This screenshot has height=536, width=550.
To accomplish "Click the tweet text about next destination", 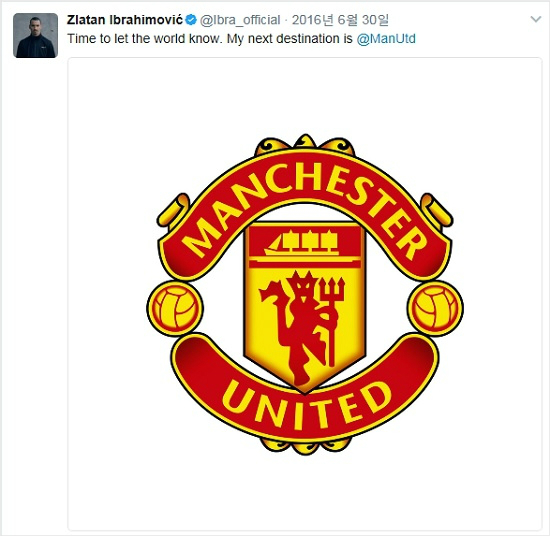I will pyautogui.click(x=209, y=39).
